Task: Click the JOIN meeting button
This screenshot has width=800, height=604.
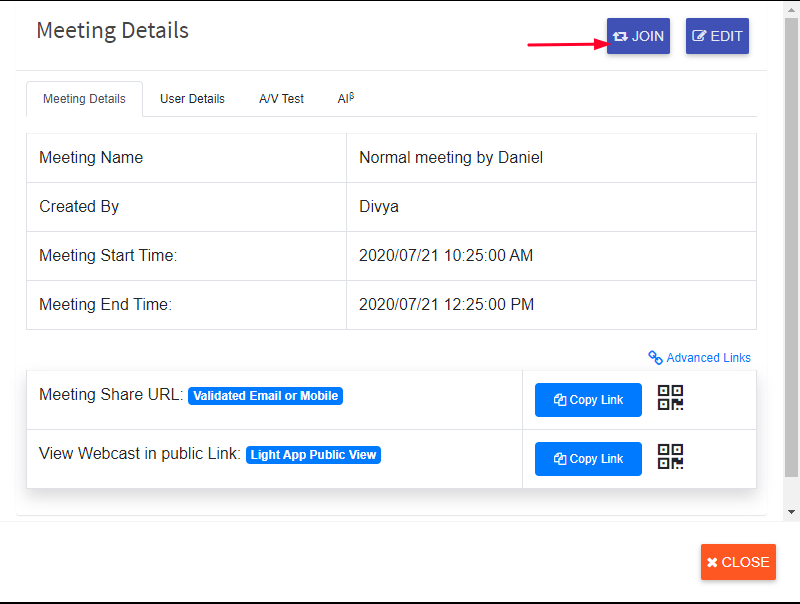Action: (638, 36)
